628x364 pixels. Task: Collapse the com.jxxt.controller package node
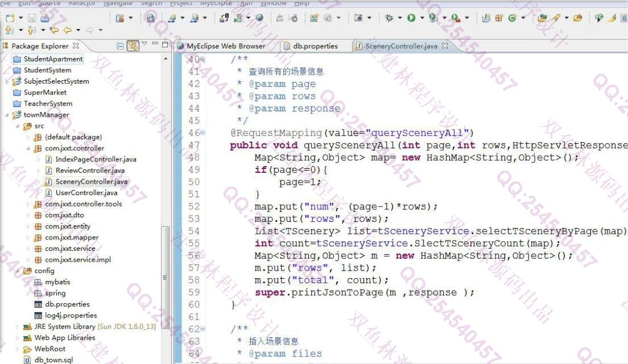coord(28,148)
